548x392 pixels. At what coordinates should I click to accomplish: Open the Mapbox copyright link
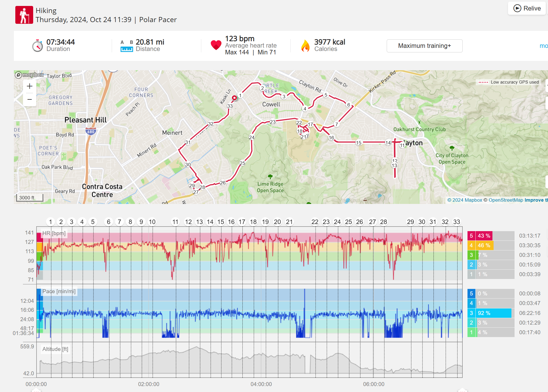[x=465, y=200]
